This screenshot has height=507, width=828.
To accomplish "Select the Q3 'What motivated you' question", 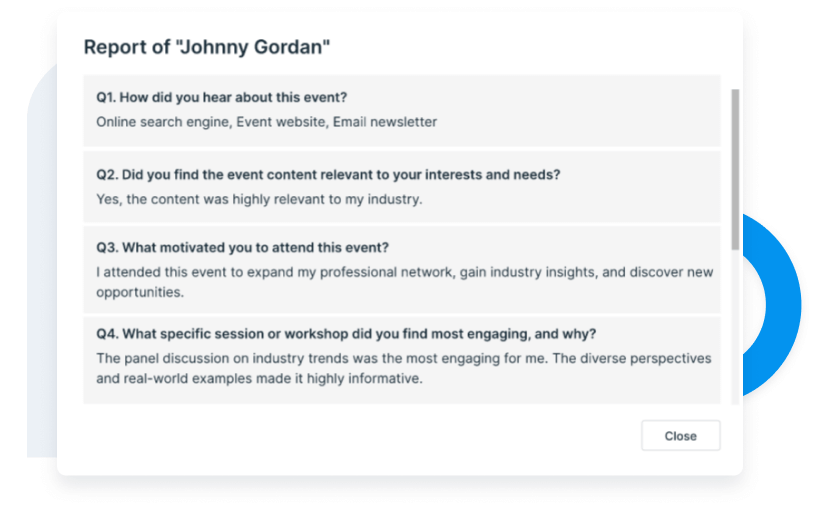I will (x=242, y=248).
